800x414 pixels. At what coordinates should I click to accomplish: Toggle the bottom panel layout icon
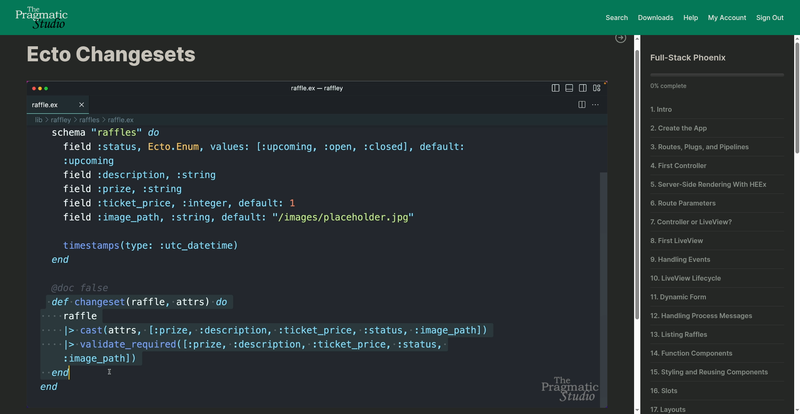[569, 88]
